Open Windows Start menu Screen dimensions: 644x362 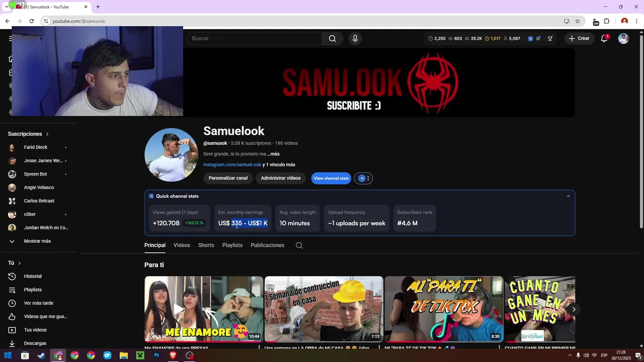coord(8,355)
